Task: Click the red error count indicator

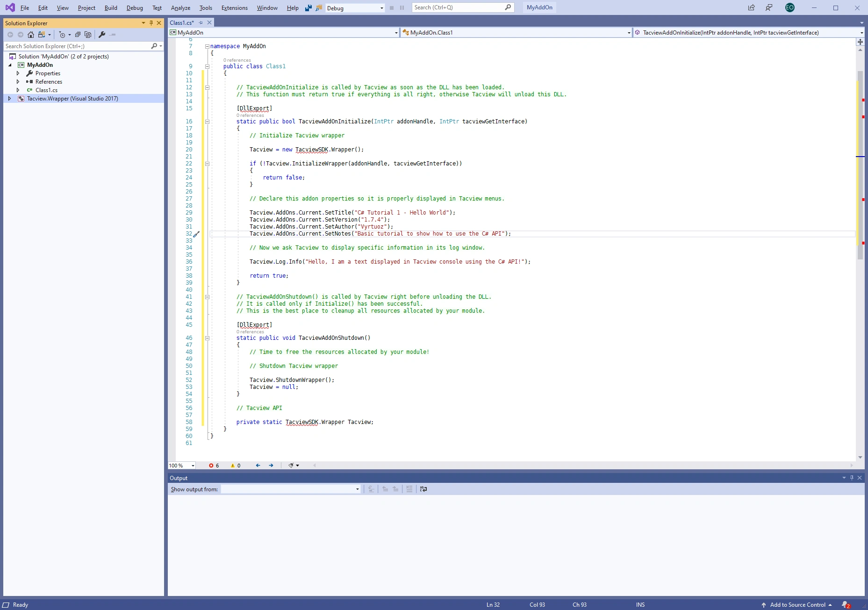Action: [214, 466]
